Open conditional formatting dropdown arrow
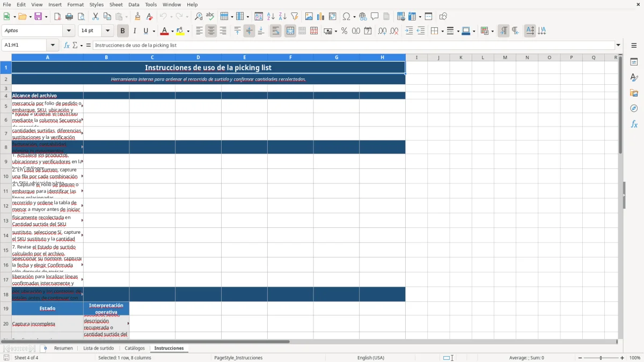 [x=492, y=31]
